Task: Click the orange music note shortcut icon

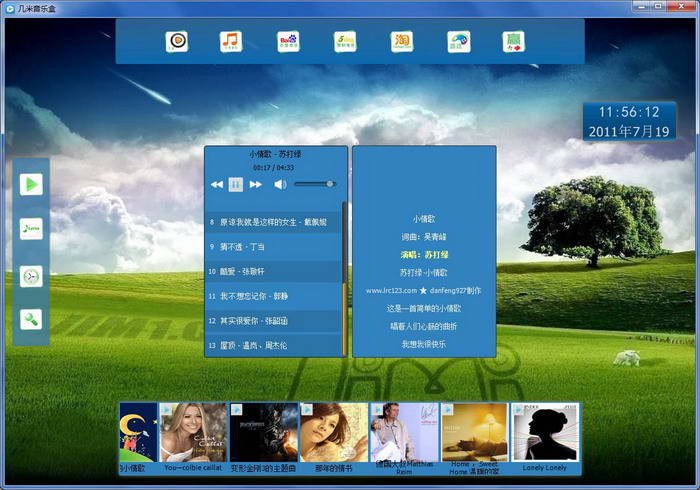Action: 231,42
